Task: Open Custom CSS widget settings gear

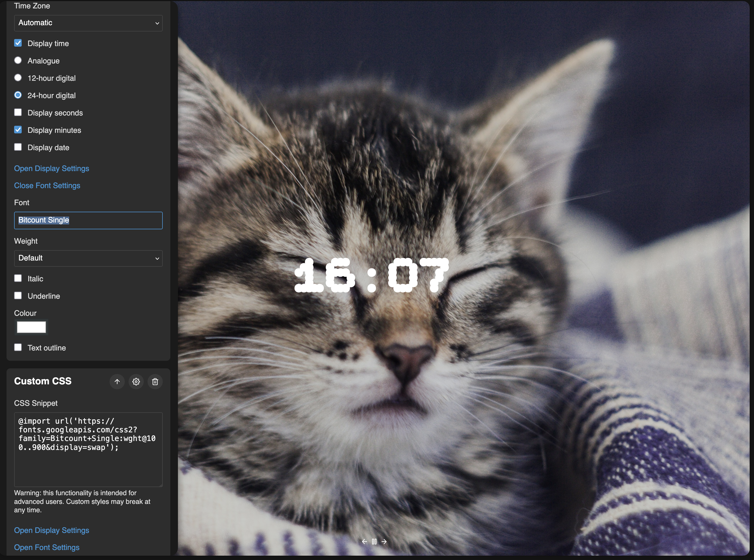Action: tap(136, 382)
